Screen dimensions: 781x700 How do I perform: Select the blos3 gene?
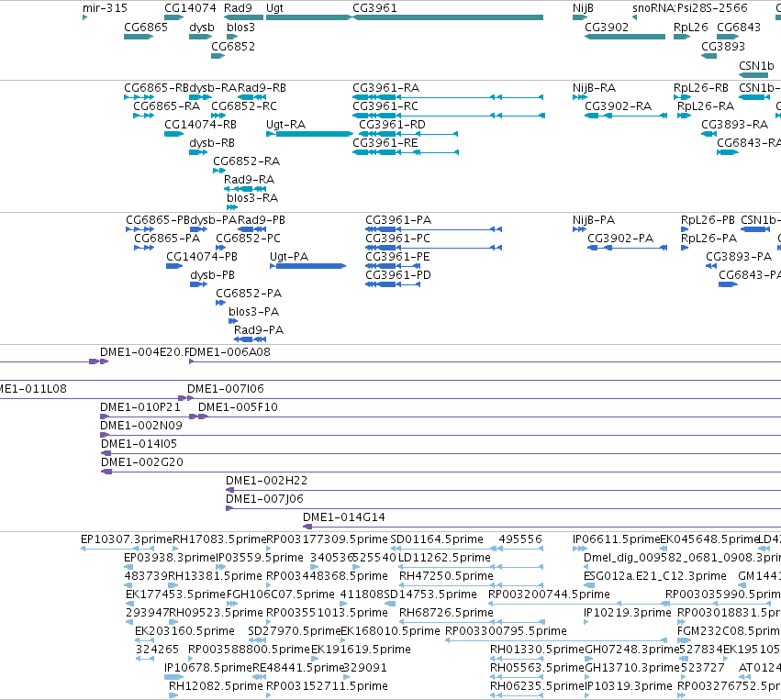pyautogui.click(x=232, y=37)
